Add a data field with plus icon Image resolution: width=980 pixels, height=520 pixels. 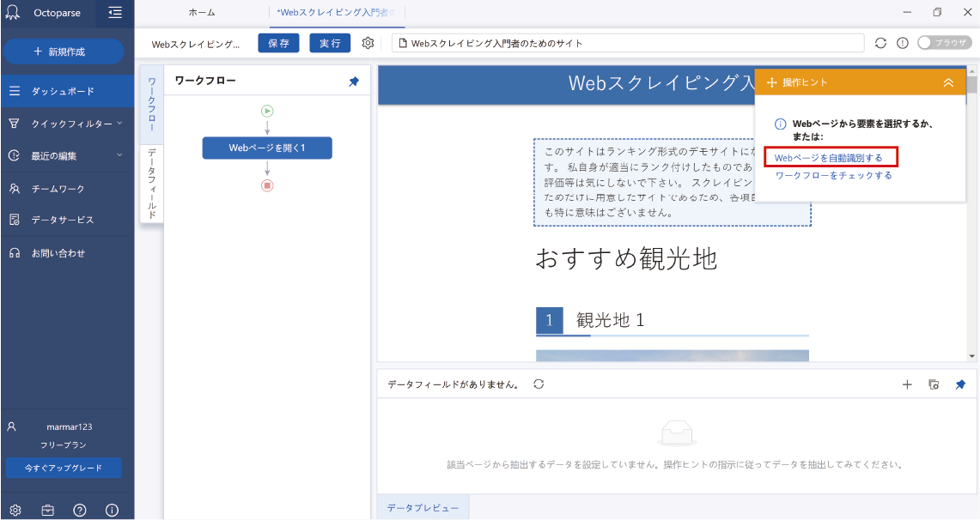point(907,384)
